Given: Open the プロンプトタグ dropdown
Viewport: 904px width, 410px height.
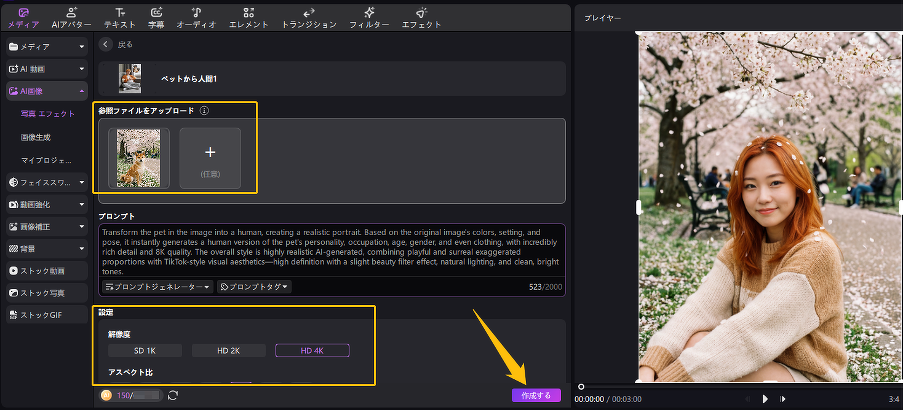Looking at the screenshot, I should [x=254, y=287].
